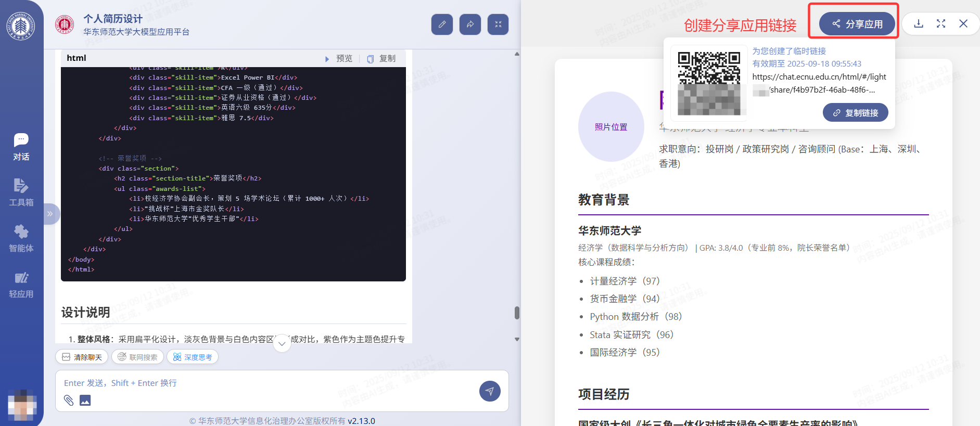Click the paperclip attachment icon

[69, 400]
